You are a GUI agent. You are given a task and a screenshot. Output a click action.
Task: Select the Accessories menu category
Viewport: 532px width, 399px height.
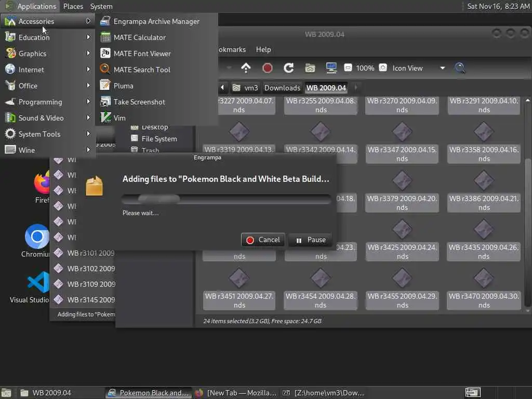(x=48, y=21)
